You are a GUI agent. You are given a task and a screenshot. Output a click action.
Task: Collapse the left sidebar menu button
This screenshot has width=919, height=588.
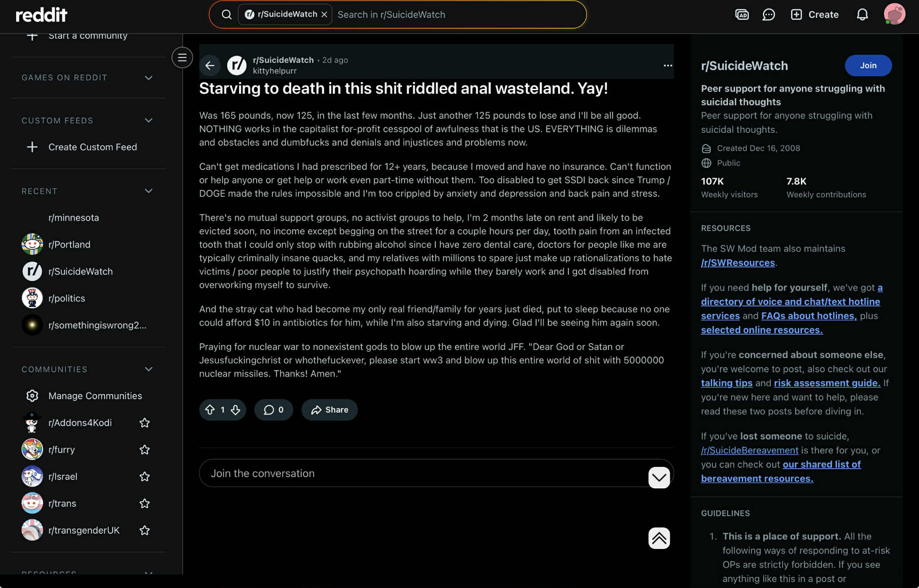pos(182,57)
